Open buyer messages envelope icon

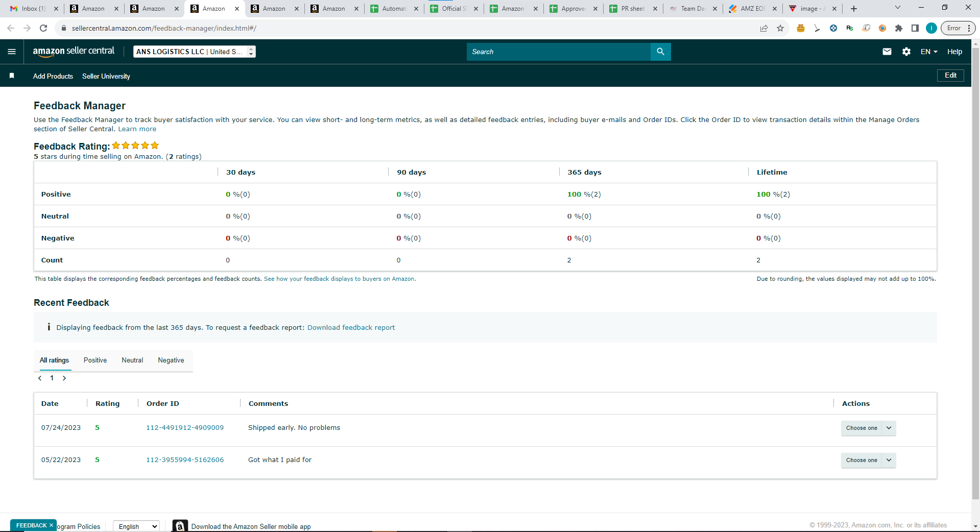887,52
